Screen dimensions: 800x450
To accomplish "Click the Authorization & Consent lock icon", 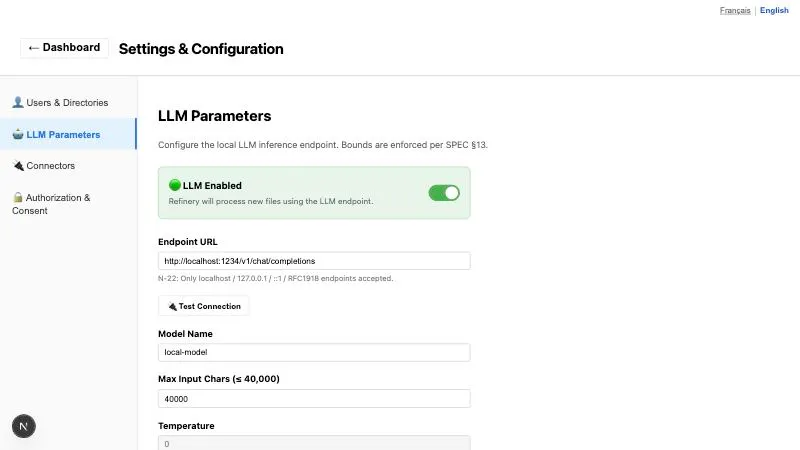I will (18, 197).
